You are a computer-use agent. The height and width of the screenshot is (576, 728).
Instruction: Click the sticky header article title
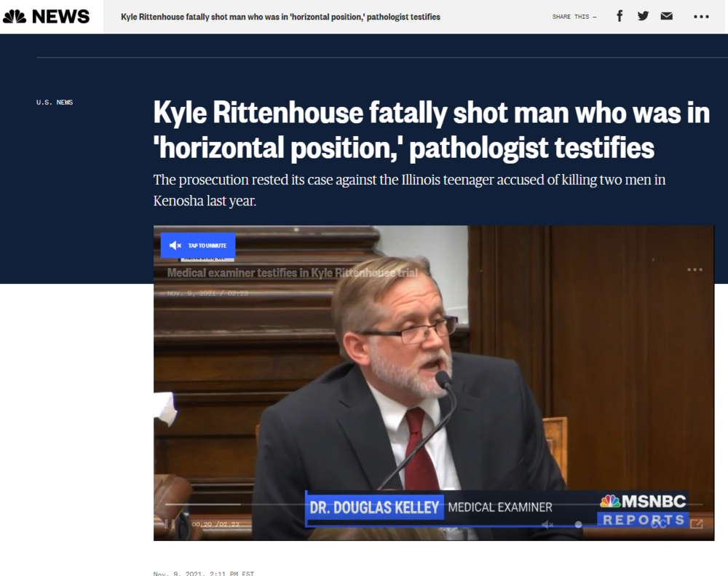[280, 17]
